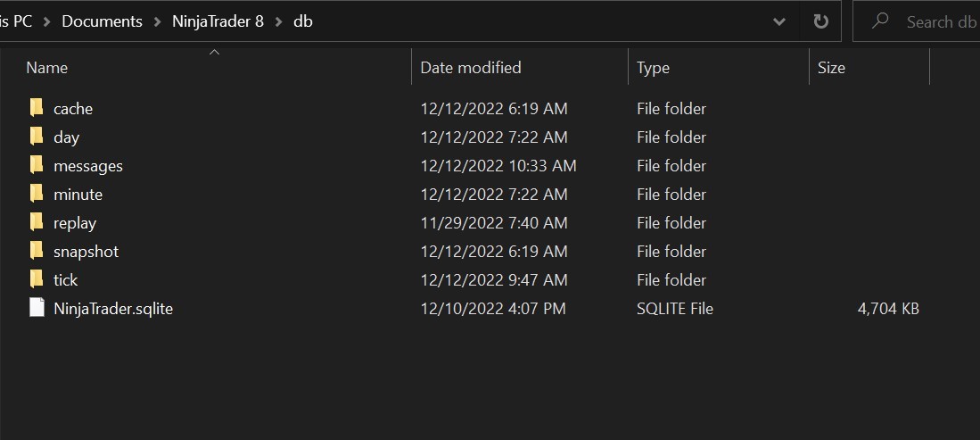
Task: Select the day folder icon
Action: 37,137
